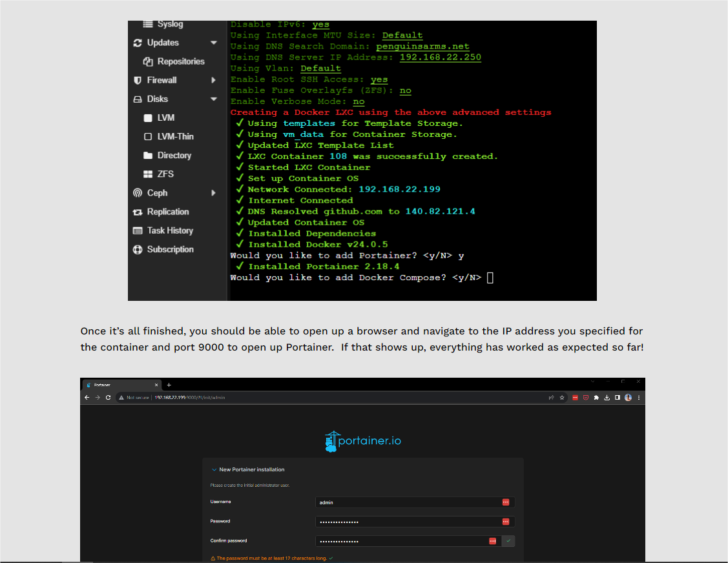
Task: Close the Portainer browser tab
Action: point(156,385)
